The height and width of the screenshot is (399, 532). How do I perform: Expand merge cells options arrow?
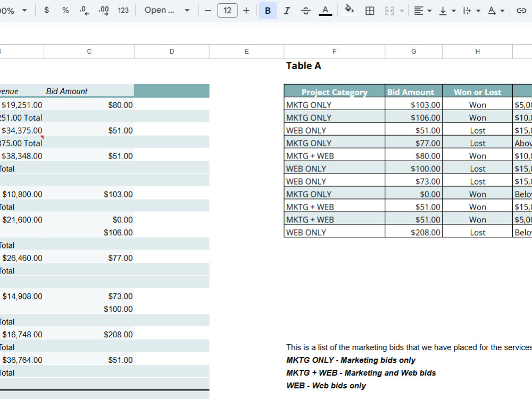(402, 11)
